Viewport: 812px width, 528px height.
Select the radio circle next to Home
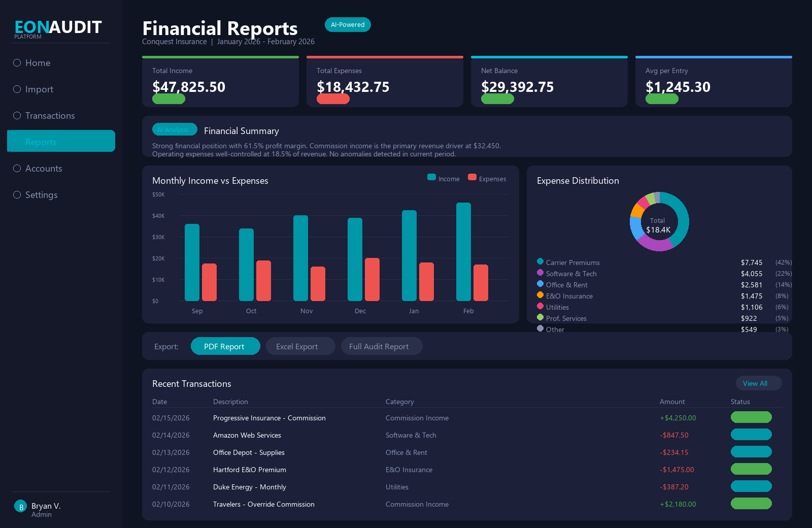click(17, 62)
